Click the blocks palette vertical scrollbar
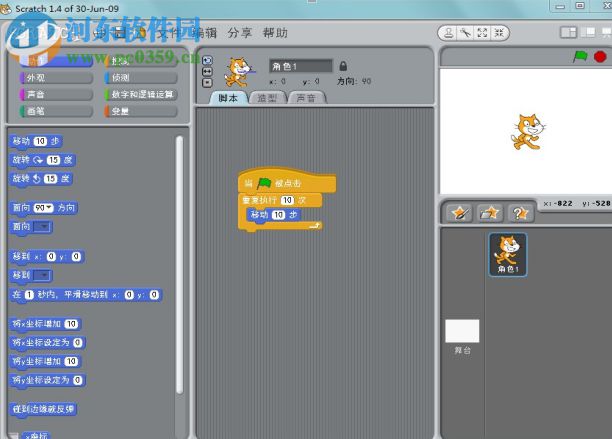Image resolution: width=612 pixels, height=439 pixels. [180, 265]
